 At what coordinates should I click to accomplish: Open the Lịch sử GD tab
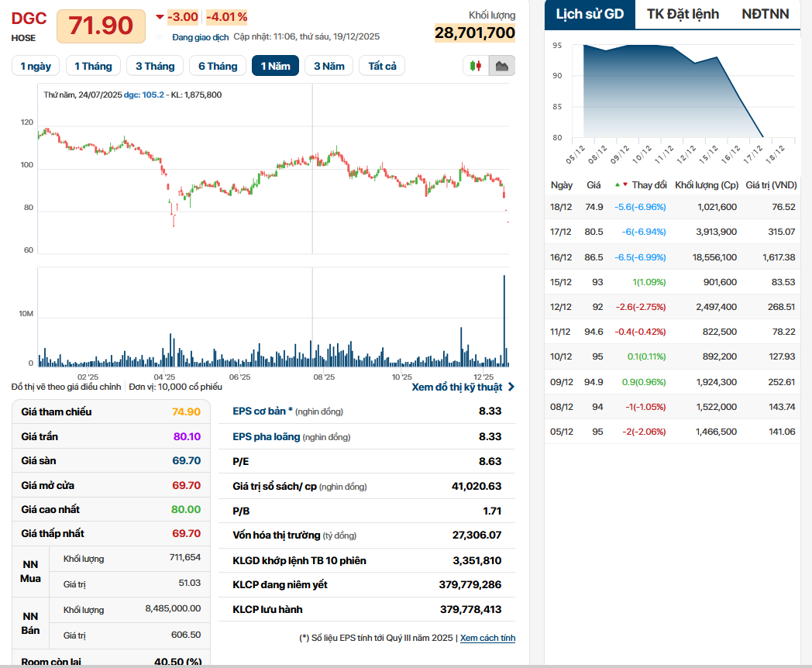pyautogui.click(x=590, y=15)
